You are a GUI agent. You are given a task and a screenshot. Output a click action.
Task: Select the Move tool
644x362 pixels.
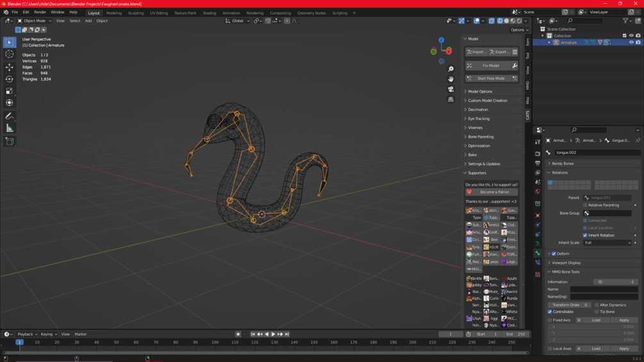[10, 67]
